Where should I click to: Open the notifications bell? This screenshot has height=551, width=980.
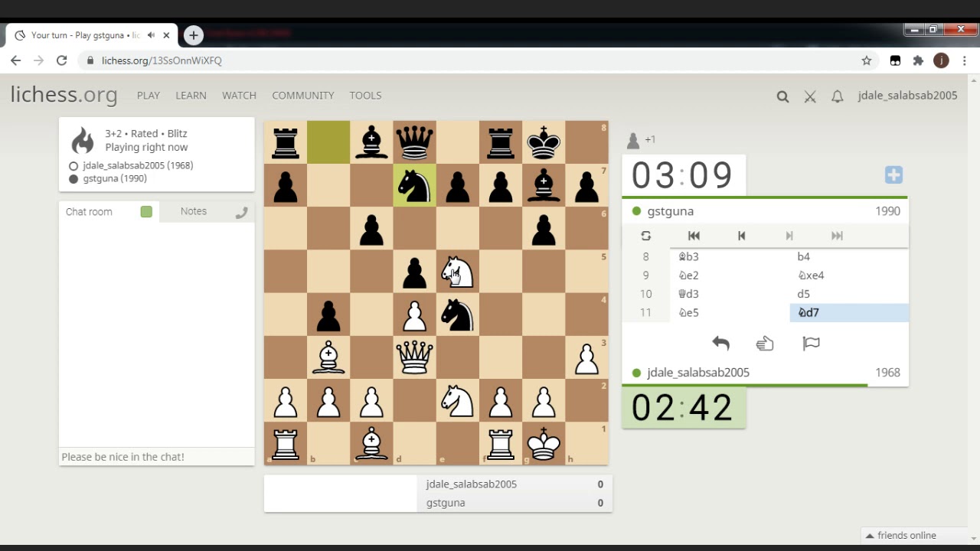click(x=838, y=96)
